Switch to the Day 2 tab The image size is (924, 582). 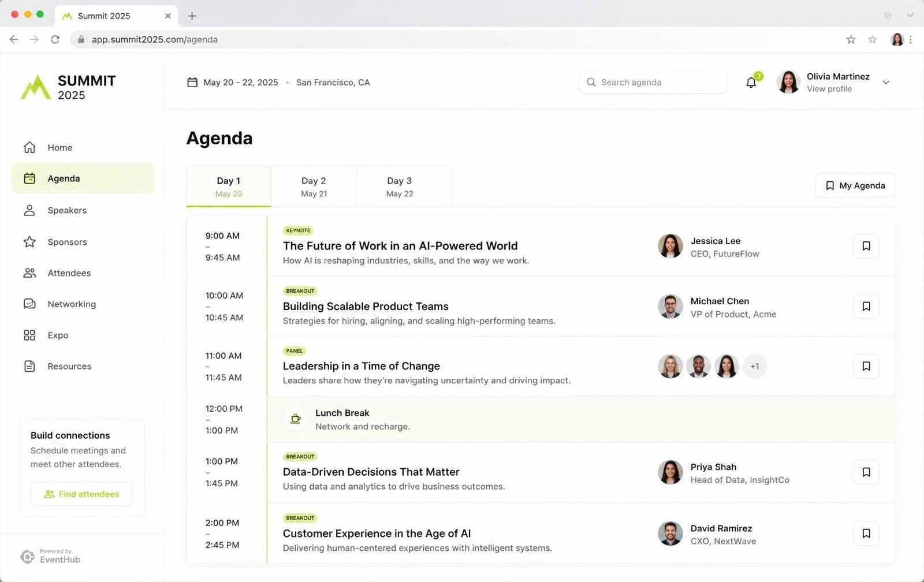pyautogui.click(x=314, y=186)
